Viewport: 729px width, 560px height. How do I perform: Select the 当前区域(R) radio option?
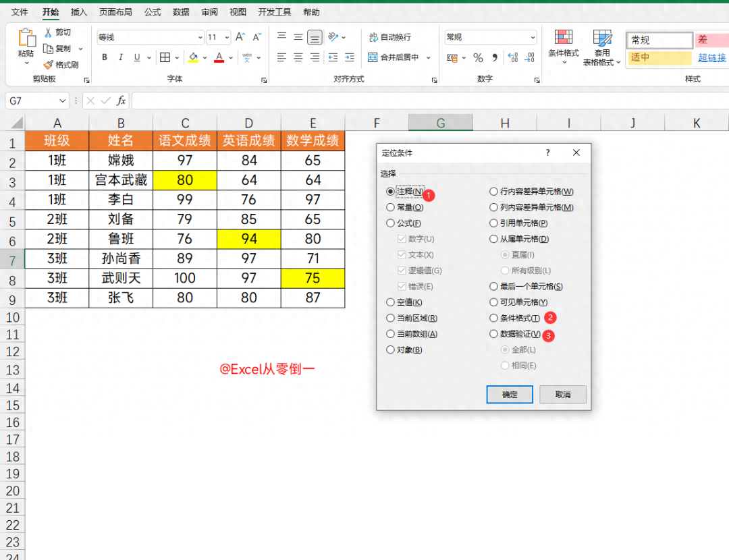(x=391, y=318)
